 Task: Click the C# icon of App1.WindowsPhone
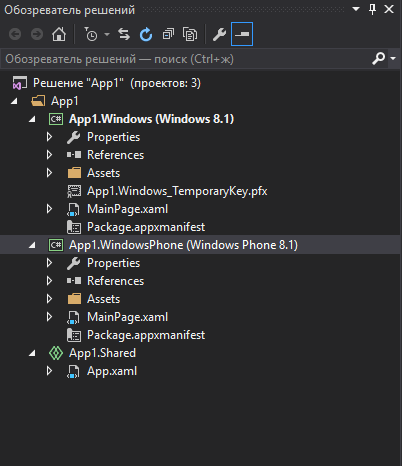tap(56, 245)
